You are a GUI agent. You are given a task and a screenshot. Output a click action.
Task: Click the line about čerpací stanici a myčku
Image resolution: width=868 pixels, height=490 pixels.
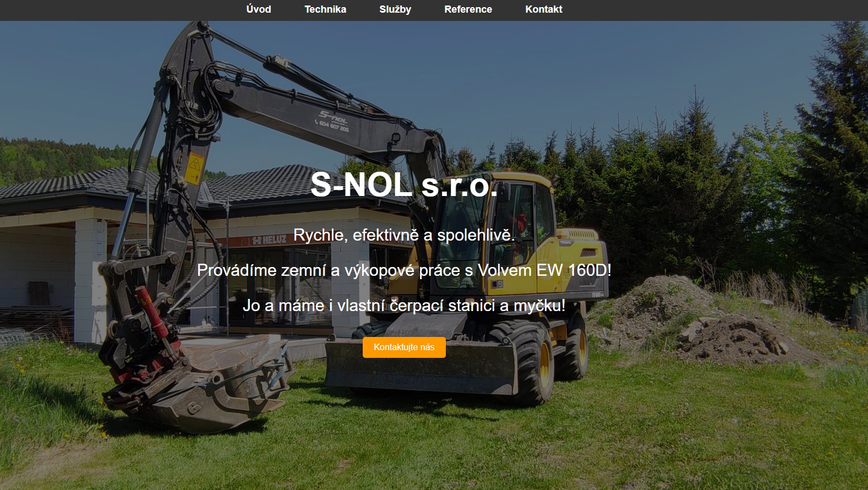[404, 306]
